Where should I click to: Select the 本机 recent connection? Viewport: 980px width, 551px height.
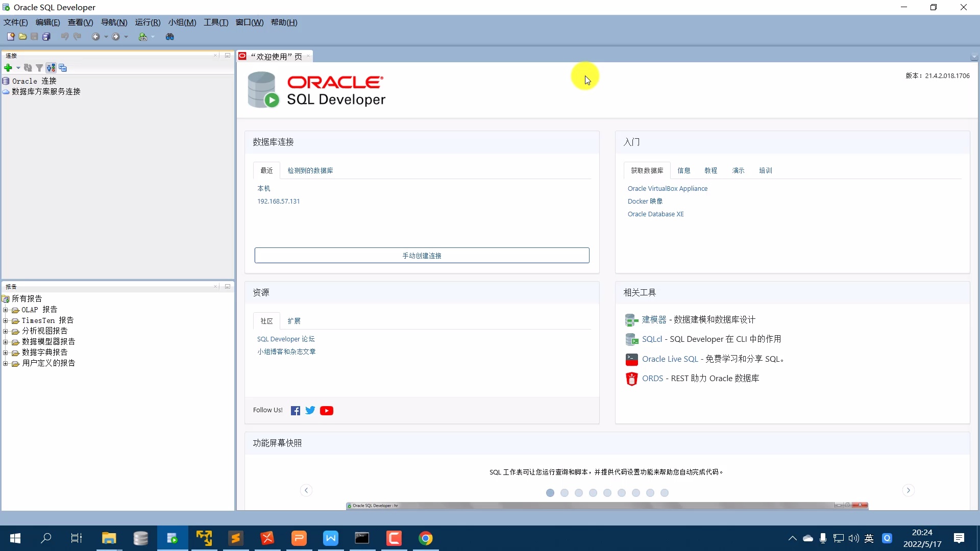point(263,188)
